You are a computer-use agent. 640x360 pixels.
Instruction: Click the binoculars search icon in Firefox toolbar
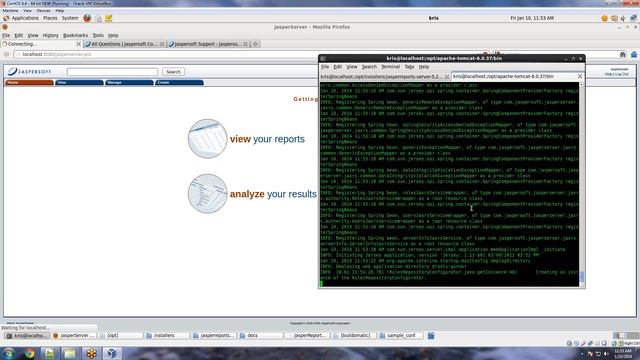[622, 54]
